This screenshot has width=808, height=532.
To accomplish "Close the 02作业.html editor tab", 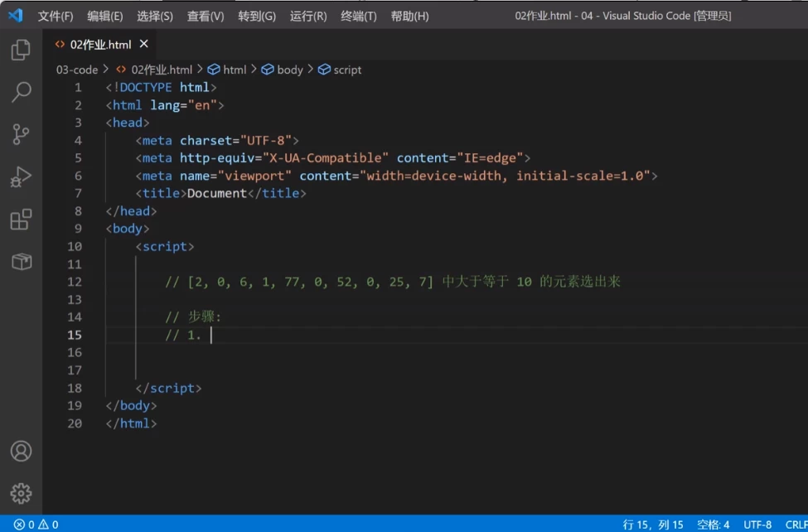I will click(x=144, y=44).
